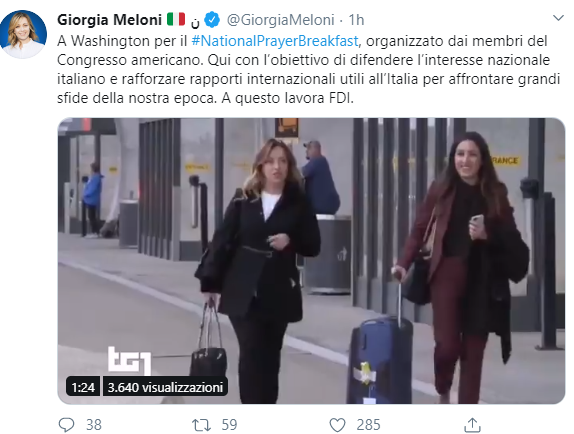This screenshot has height=434, width=574.
Task: Click the Italian flag emoji in name
Action: (x=176, y=19)
